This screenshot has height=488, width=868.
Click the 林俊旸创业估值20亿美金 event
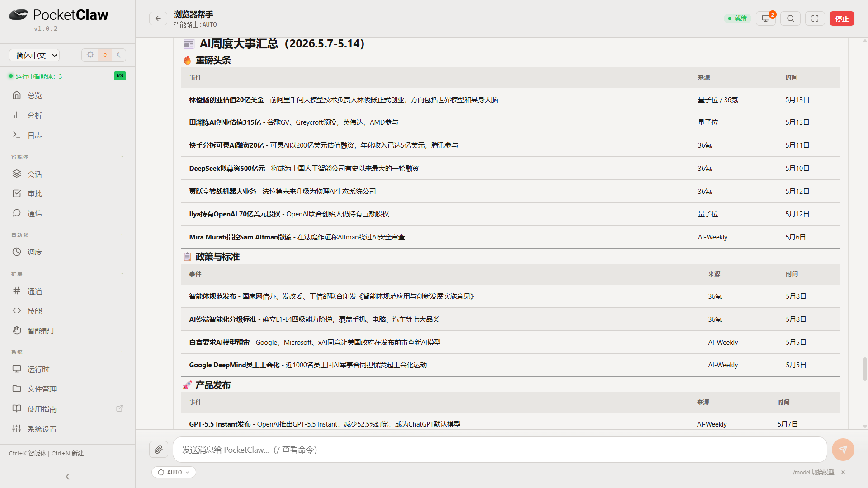(x=226, y=99)
